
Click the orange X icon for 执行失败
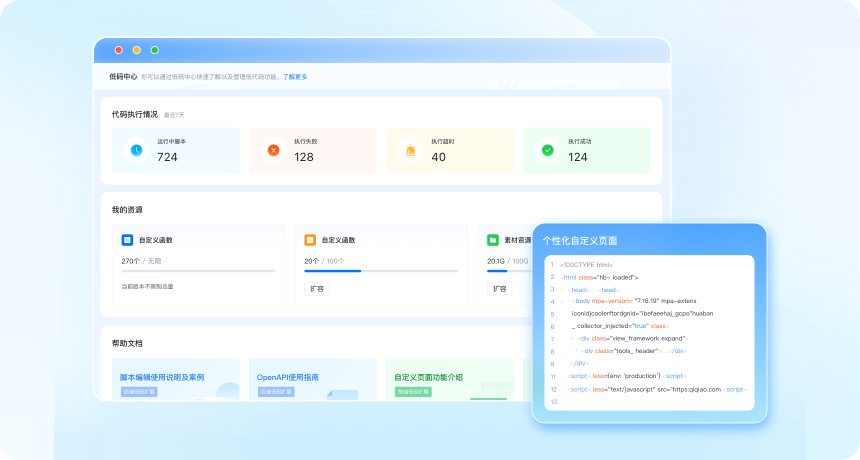[x=273, y=150]
